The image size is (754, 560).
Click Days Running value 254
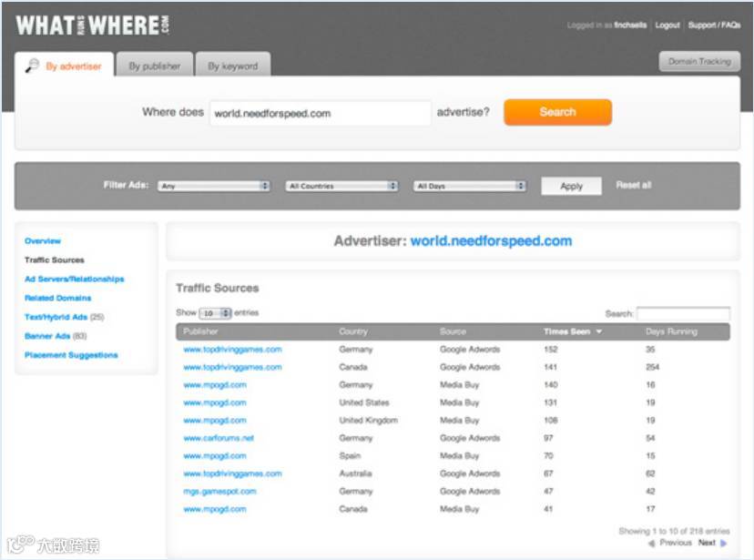(652, 367)
